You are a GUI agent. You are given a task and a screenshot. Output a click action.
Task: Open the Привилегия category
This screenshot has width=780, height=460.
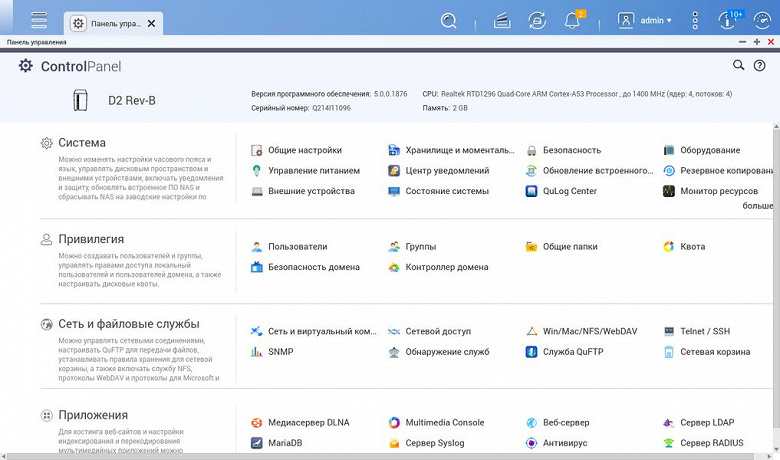tap(90, 239)
